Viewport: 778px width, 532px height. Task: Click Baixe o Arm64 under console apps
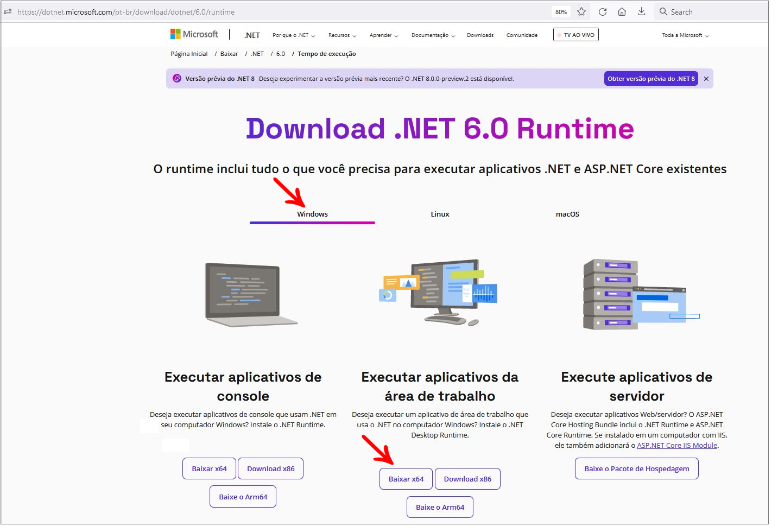[x=243, y=497]
